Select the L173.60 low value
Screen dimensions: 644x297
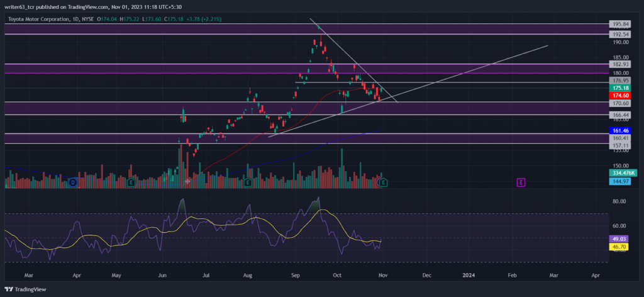(152, 19)
